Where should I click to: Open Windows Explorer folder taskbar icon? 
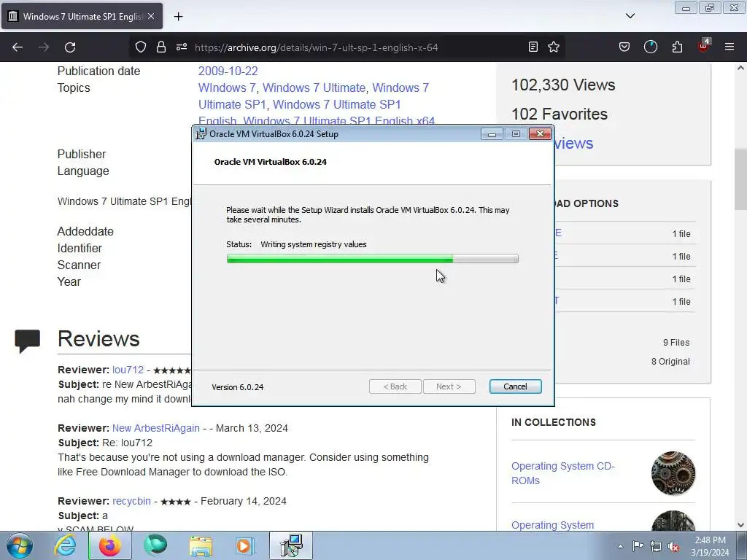pyautogui.click(x=201, y=545)
